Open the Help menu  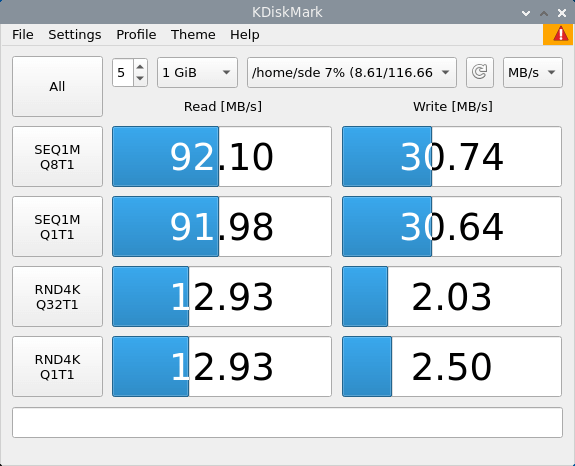(x=245, y=34)
